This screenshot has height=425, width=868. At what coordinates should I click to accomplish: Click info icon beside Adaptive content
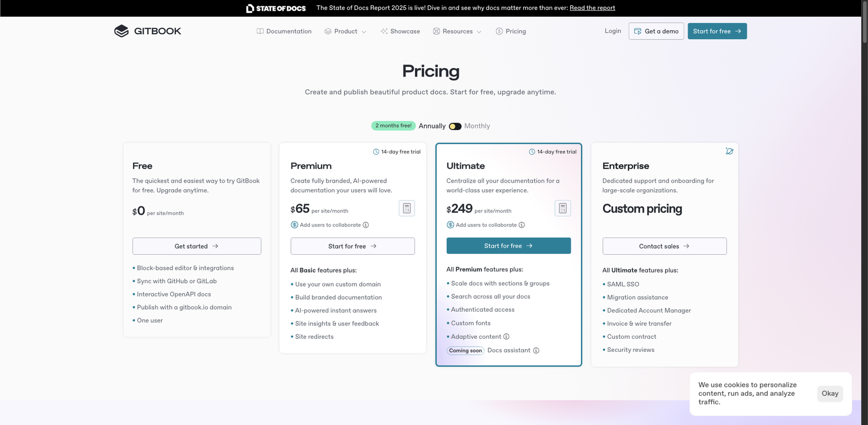pos(506,337)
